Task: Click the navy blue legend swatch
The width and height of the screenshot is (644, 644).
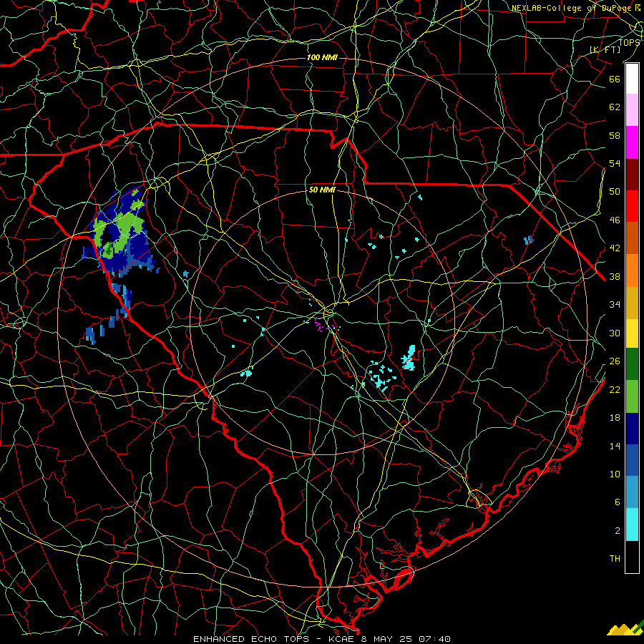Action: [632, 429]
